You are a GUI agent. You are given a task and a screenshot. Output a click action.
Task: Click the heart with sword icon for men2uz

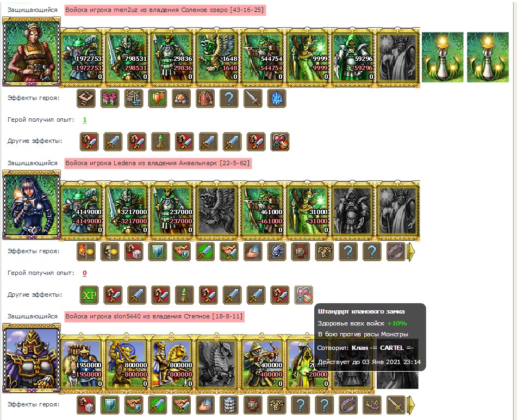280,142
